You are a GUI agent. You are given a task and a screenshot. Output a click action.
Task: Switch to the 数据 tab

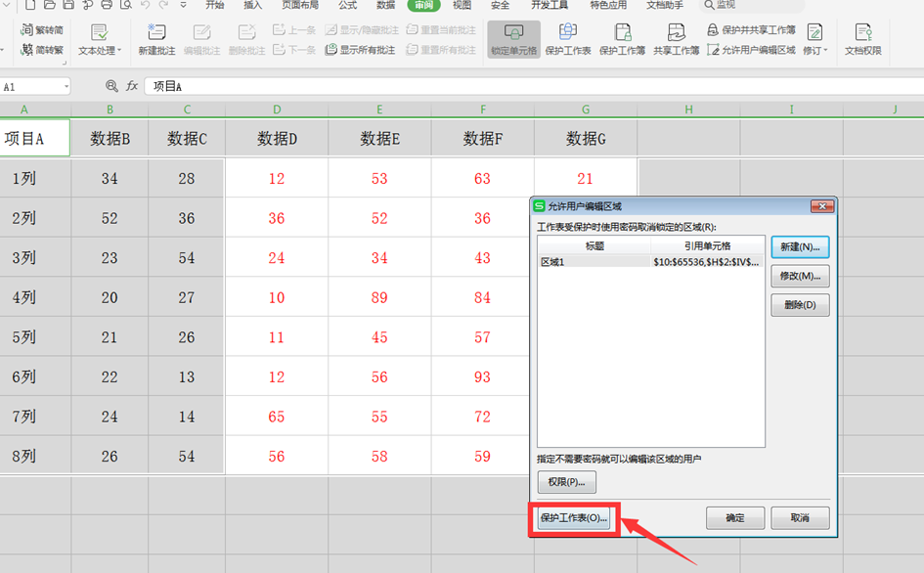coord(386,5)
